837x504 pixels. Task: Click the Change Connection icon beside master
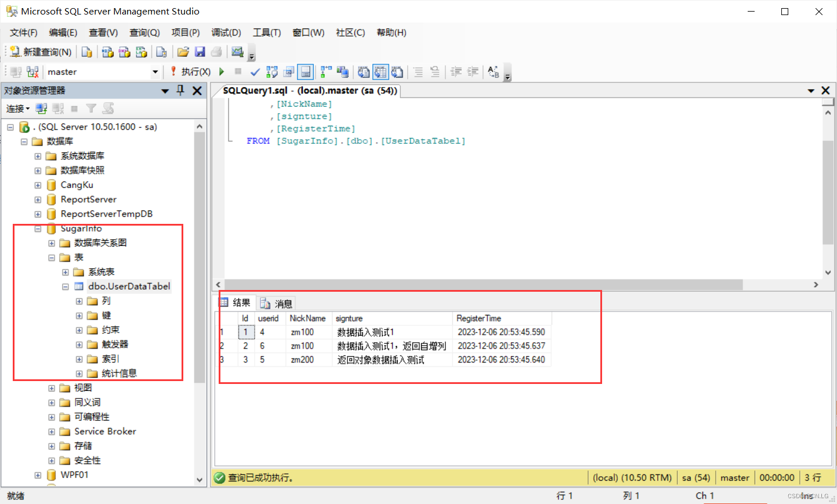pos(32,72)
